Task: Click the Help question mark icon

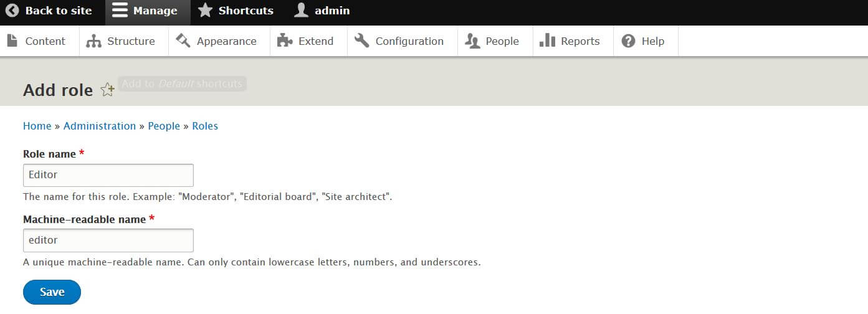Action: pyautogui.click(x=629, y=41)
